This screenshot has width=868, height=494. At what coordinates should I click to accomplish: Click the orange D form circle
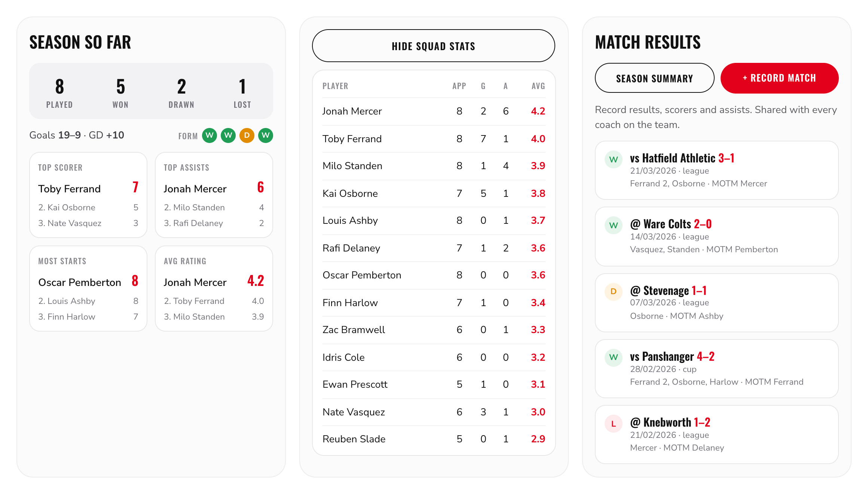point(247,135)
